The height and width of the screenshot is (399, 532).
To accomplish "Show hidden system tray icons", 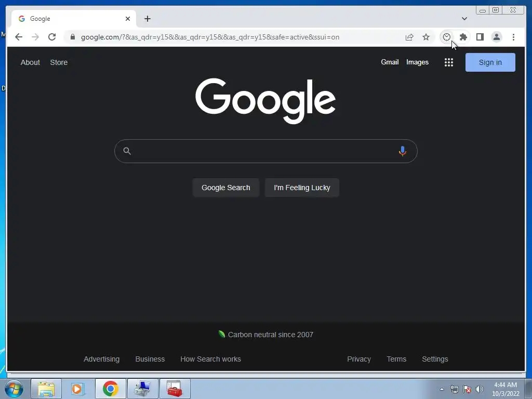I will coord(442,389).
